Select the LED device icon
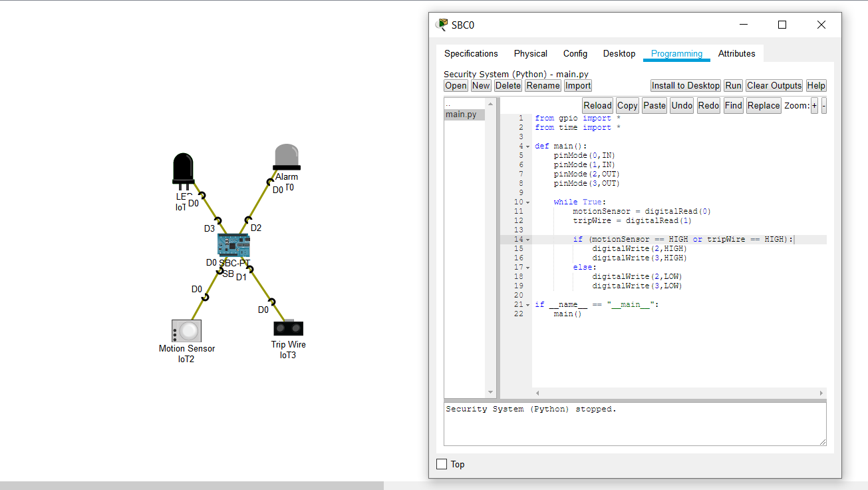 (183, 170)
